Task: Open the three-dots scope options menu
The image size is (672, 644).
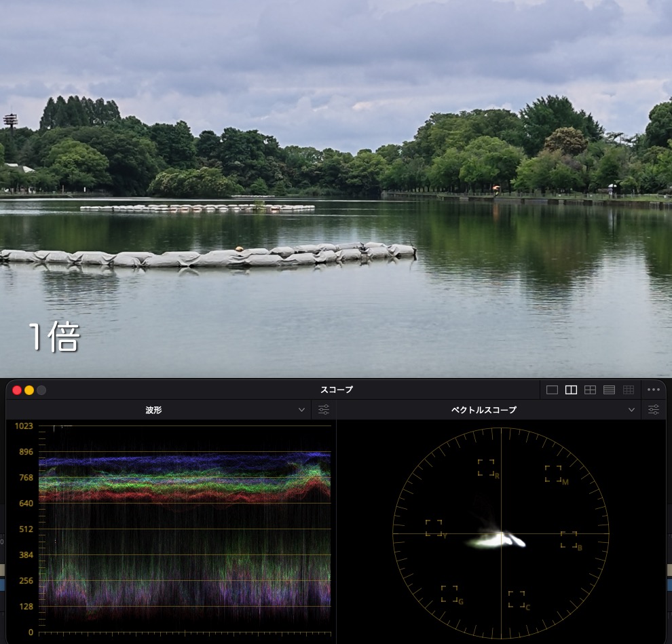Action: (654, 390)
